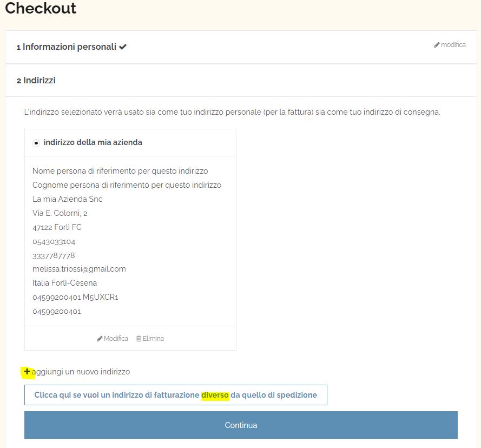Image resolution: width=481 pixels, height=448 pixels.
Task: Click the Continua button
Action: point(241,425)
